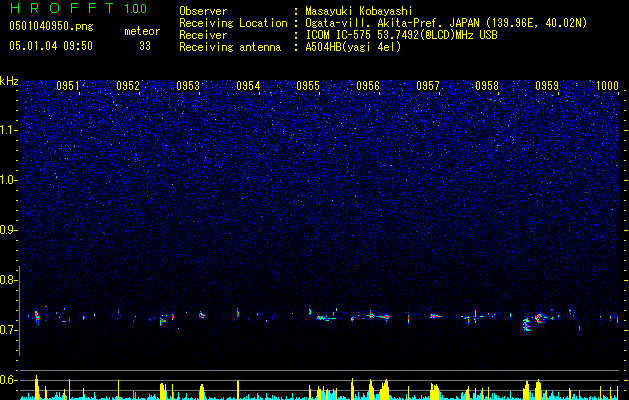This screenshot has width=629, height=400.
Task: Click the Observer field label
Action: pyautogui.click(x=203, y=11)
